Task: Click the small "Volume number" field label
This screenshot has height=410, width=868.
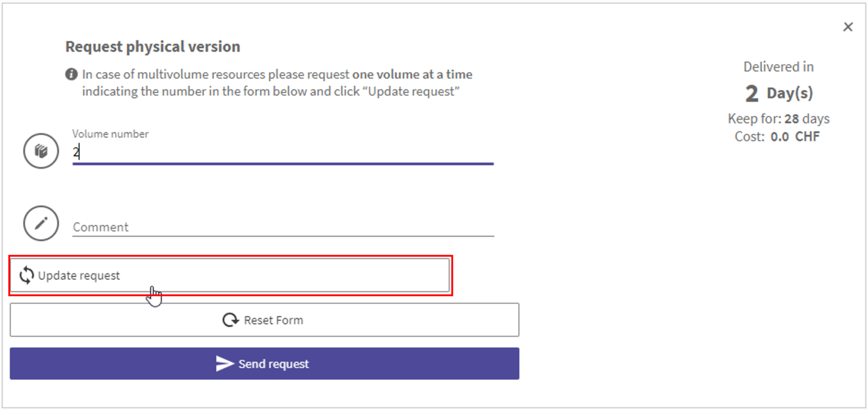Action: (x=111, y=134)
